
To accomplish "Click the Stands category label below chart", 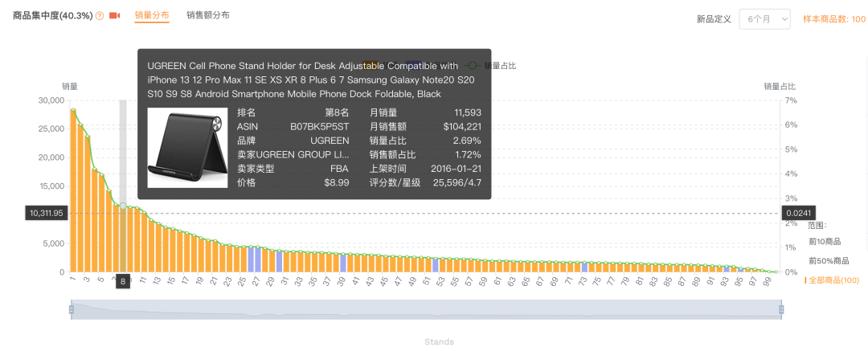I will pos(439,341).
